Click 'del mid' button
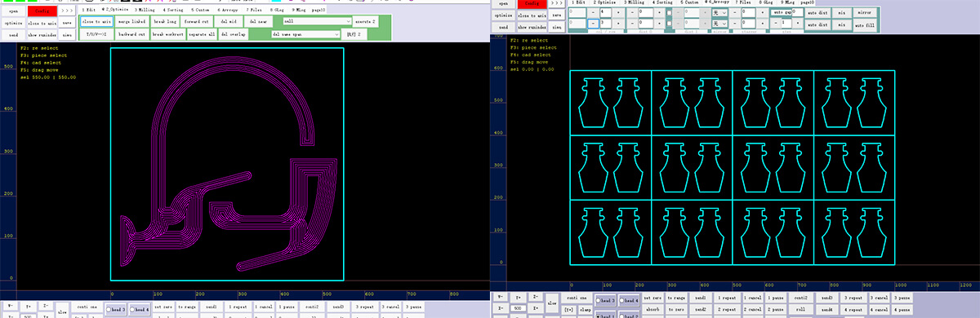The image size is (980, 318). pos(229,21)
